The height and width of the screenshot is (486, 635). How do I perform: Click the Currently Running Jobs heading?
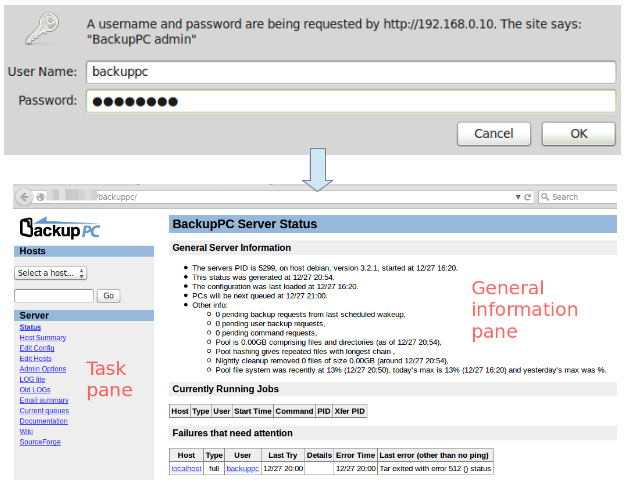226,389
